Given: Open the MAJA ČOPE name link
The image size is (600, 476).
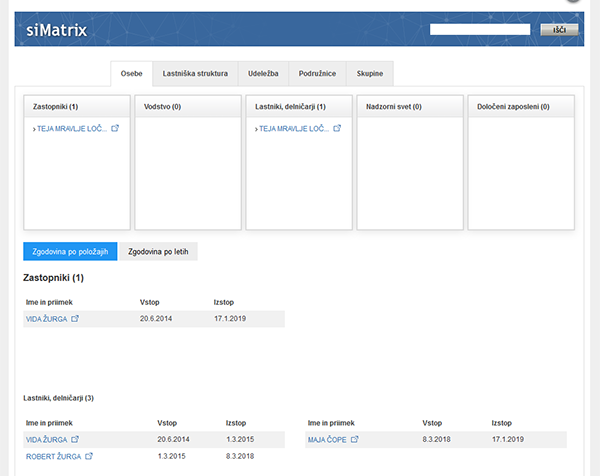Looking at the screenshot, I should pyautogui.click(x=326, y=439).
